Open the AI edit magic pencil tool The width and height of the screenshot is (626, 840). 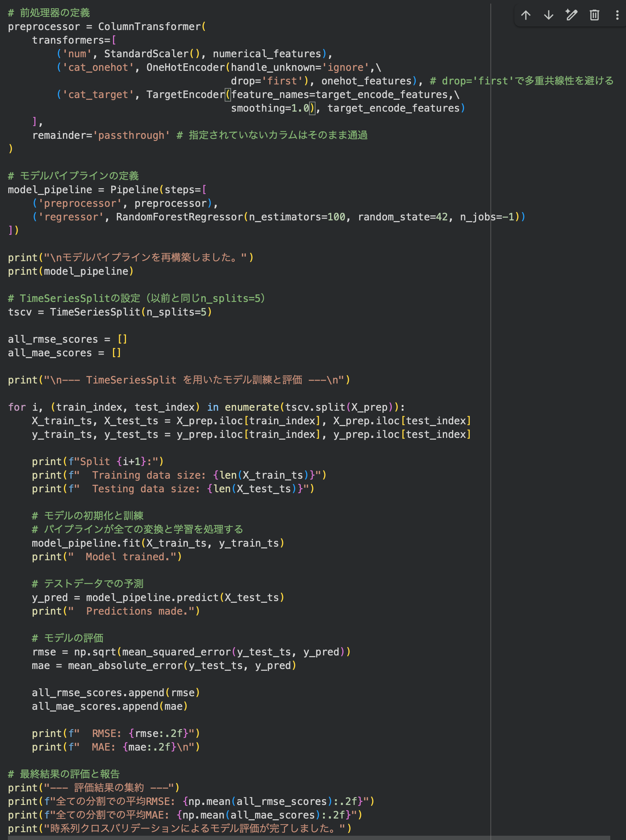571,15
